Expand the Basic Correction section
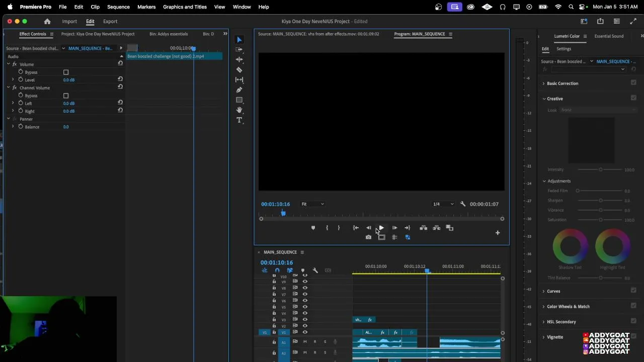Screen dimensions: 644x362 point(544,83)
